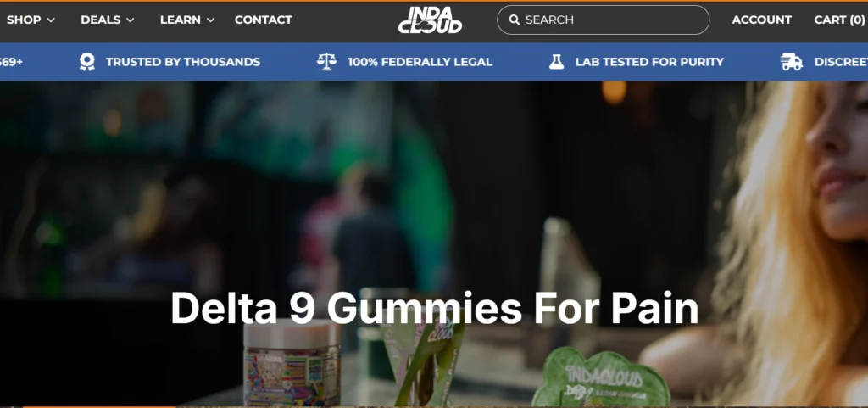Screen dimensions: 868x408
Task: Go to the Contact page
Action: click(x=264, y=20)
